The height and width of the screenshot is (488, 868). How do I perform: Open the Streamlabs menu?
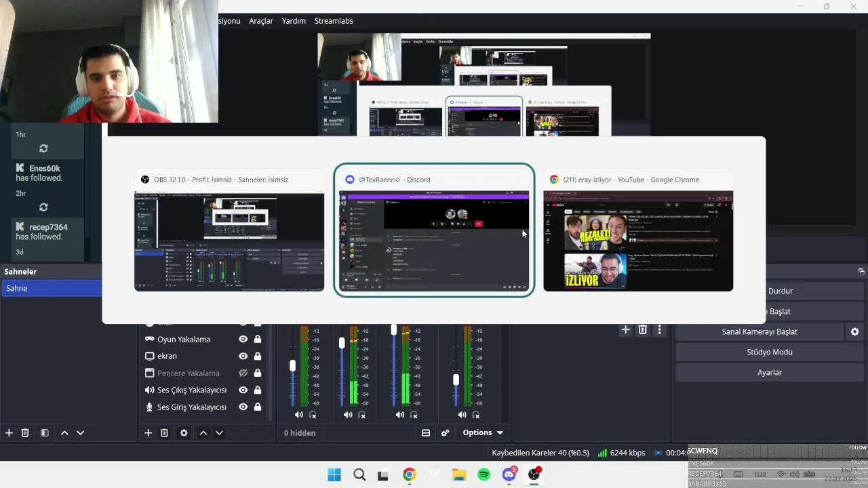click(x=334, y=21)
